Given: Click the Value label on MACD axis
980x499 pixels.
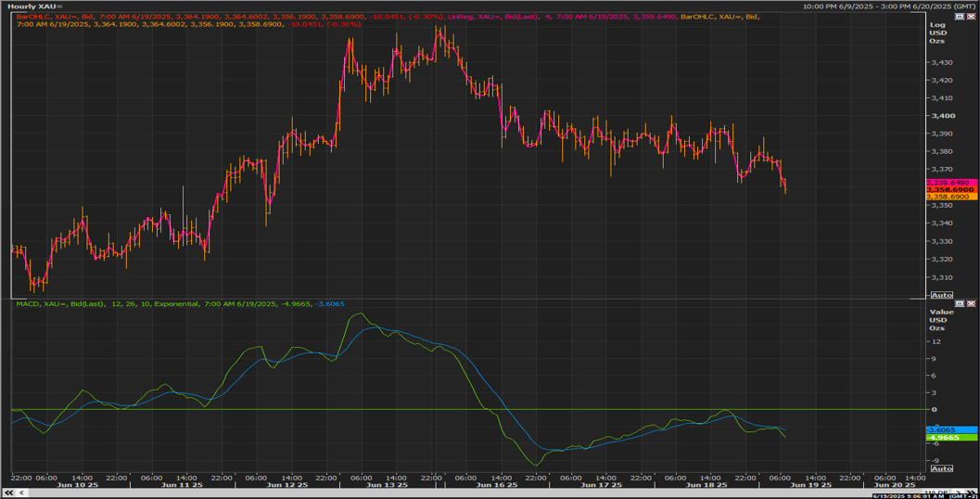Looking at the screenshot, I should coord(942,312).
